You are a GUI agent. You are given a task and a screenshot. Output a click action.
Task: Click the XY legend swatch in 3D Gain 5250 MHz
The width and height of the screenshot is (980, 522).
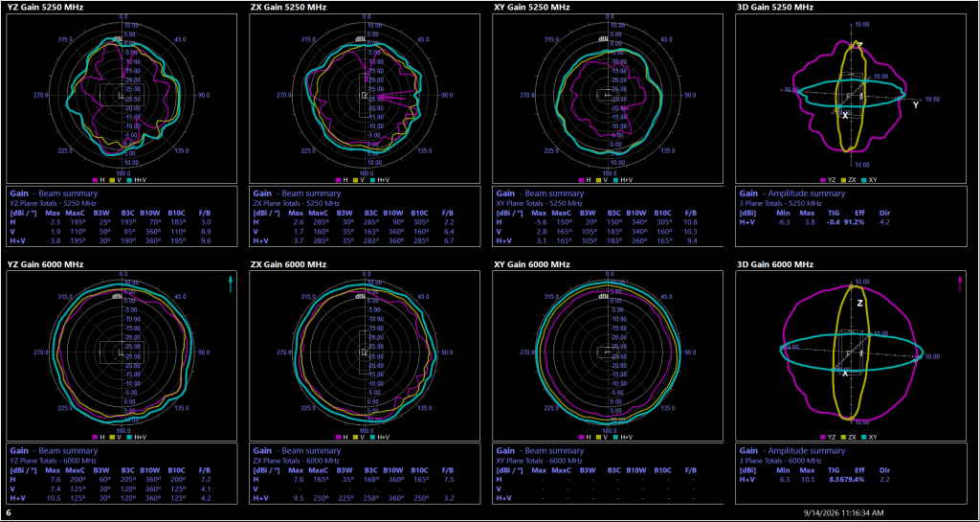click(x=864, y=179)
